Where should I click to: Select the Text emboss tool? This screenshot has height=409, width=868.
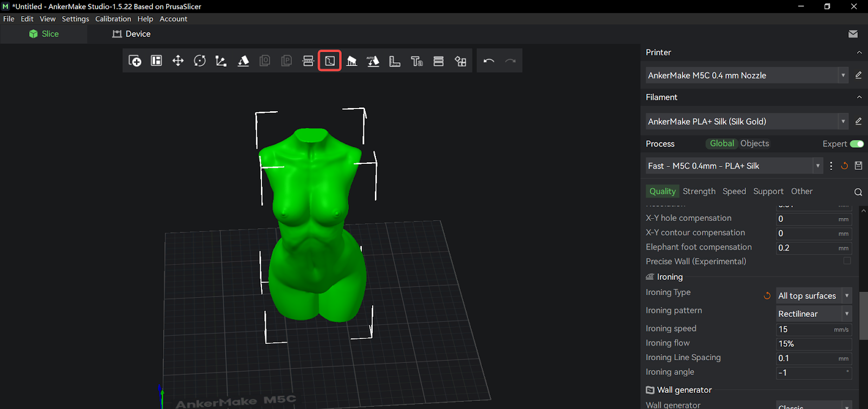(417, 61)
